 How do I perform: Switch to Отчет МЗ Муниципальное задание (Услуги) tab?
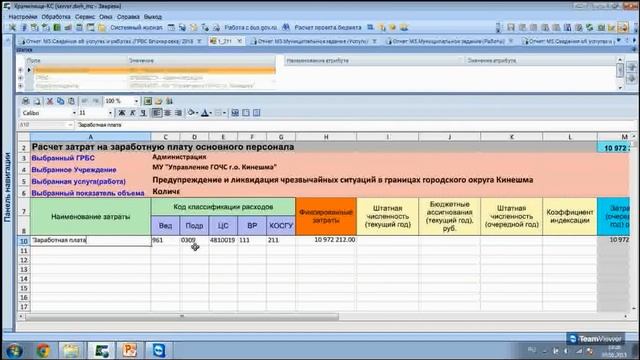coord(313,41)
